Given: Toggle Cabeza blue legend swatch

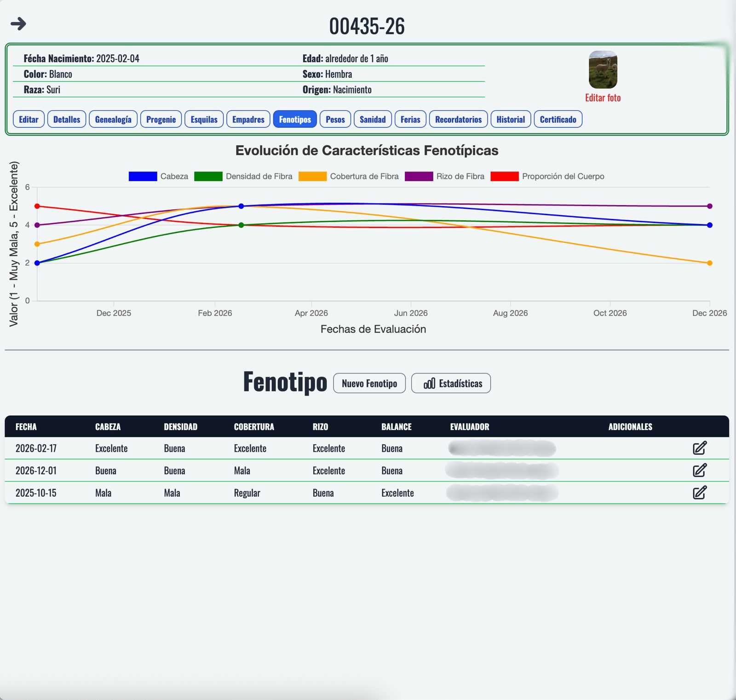Looking at the screenshot, I should [x=143, y=176].
